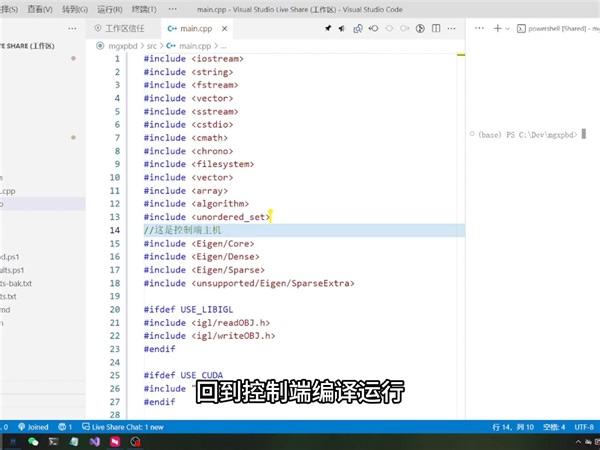Click the mgxpbd breadcrumb
Screen dimensions: 600x450
122,46
